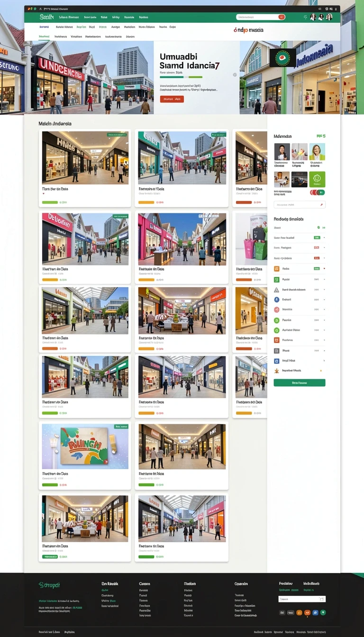Expand the sidebar row with blue square icon

point(324,361)
